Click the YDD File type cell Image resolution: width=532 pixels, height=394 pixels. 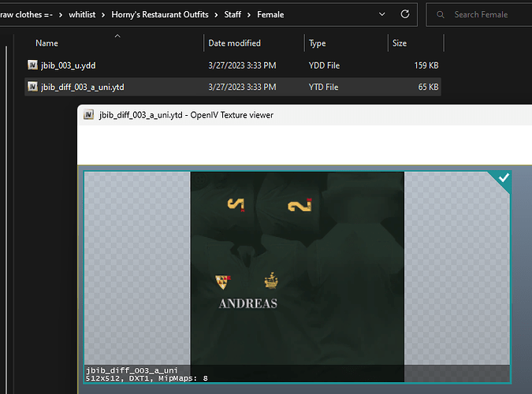click(x=324, y=65)
